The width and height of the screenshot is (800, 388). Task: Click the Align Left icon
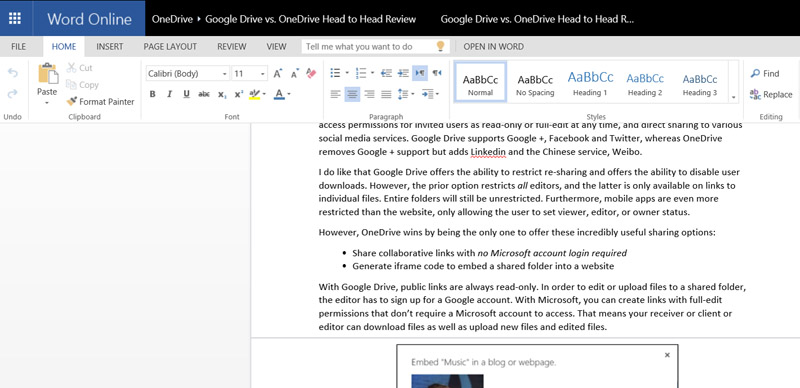[335, 94]
